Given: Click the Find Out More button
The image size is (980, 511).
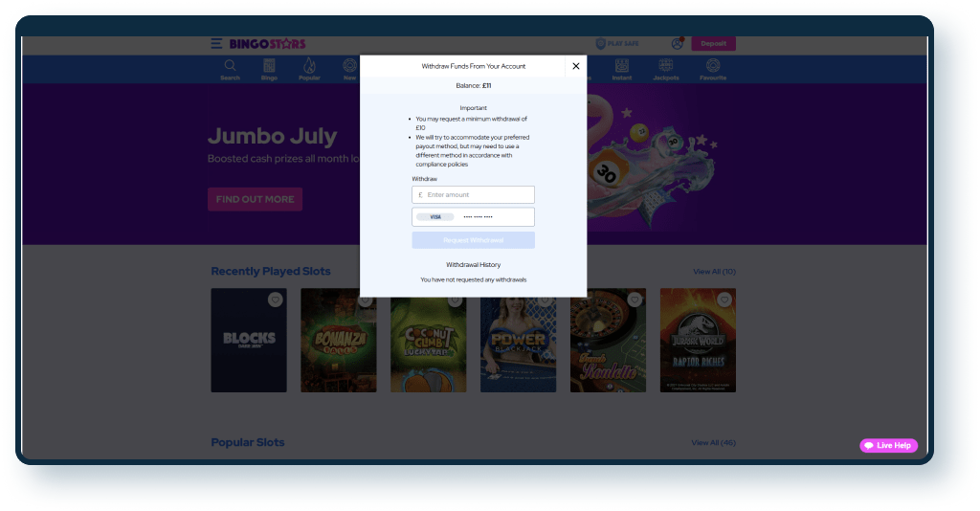Looking at the screenshot, I should point(255,199).
